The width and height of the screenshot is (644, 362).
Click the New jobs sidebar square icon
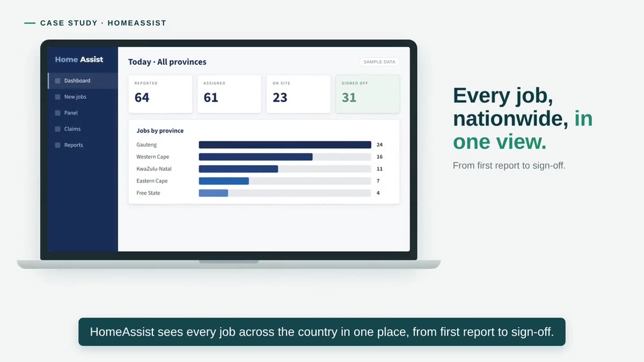(58, 97)
